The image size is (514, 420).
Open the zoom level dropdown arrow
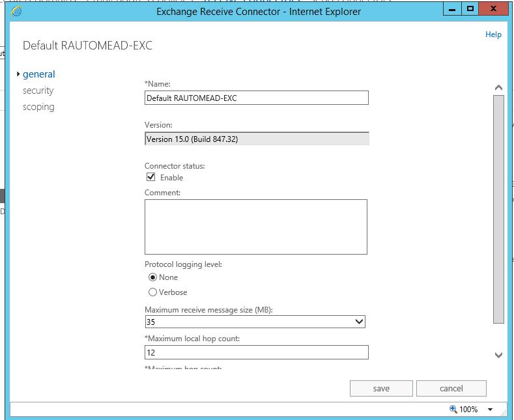click(490, 409)
